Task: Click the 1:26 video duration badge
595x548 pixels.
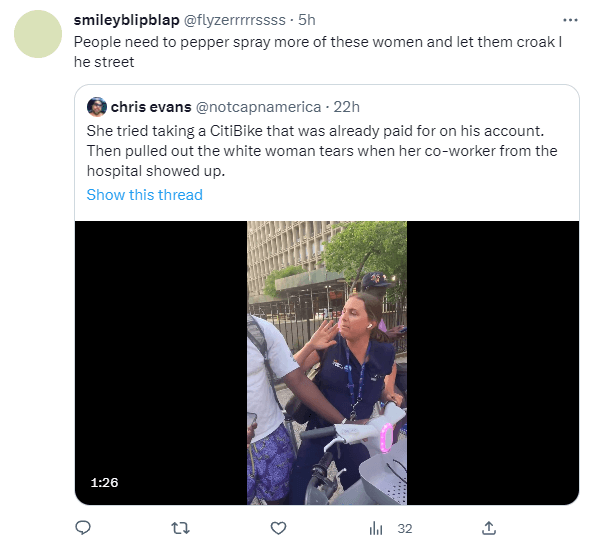Action: 104,482
